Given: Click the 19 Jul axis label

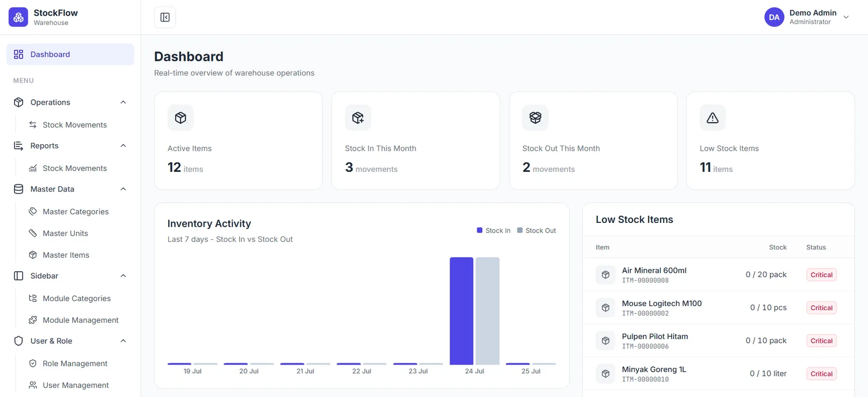Looking at the screenshot, I should coord(193,372).
